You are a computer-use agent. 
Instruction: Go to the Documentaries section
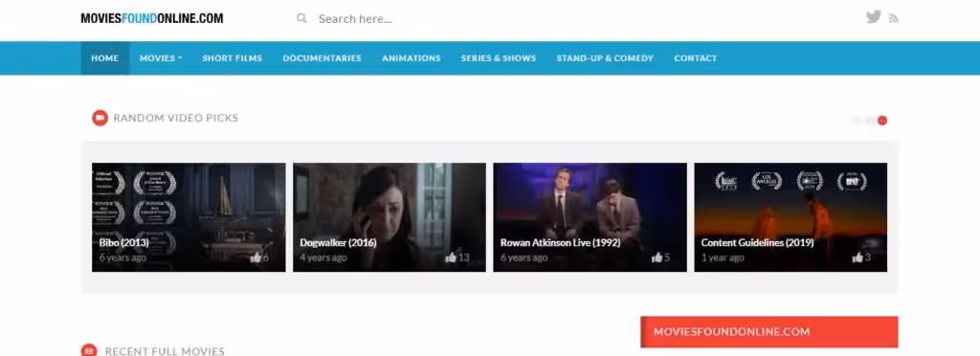tap(322, 58)
